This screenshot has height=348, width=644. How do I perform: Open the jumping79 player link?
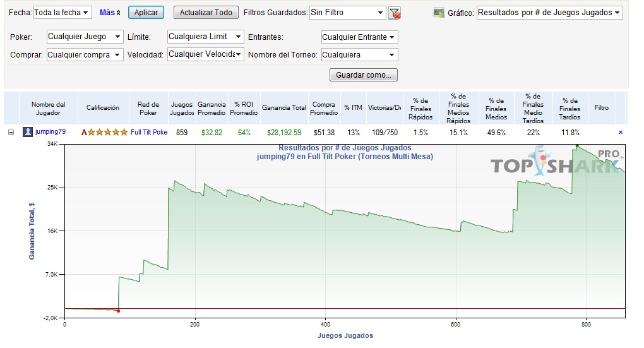pyautogui.click(x=51, y=132)
